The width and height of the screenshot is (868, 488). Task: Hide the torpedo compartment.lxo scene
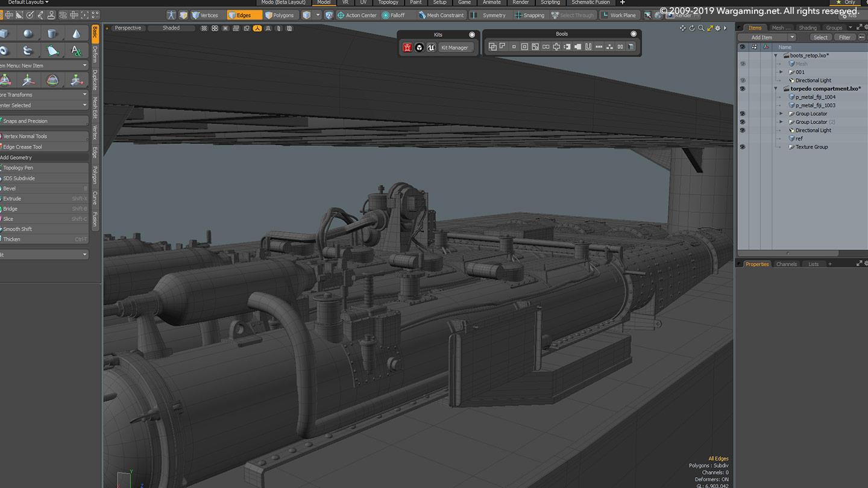coord(742,89)
